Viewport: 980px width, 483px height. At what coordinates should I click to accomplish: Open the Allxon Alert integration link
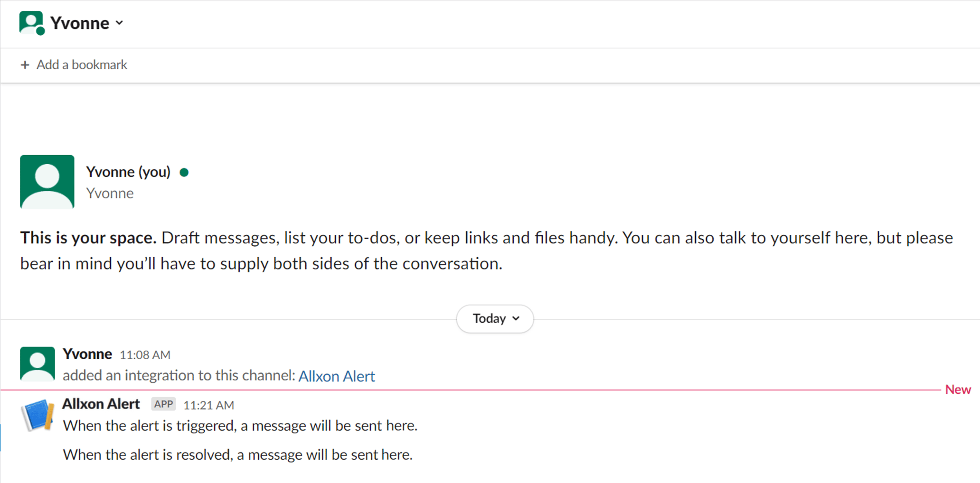[336, 376]
